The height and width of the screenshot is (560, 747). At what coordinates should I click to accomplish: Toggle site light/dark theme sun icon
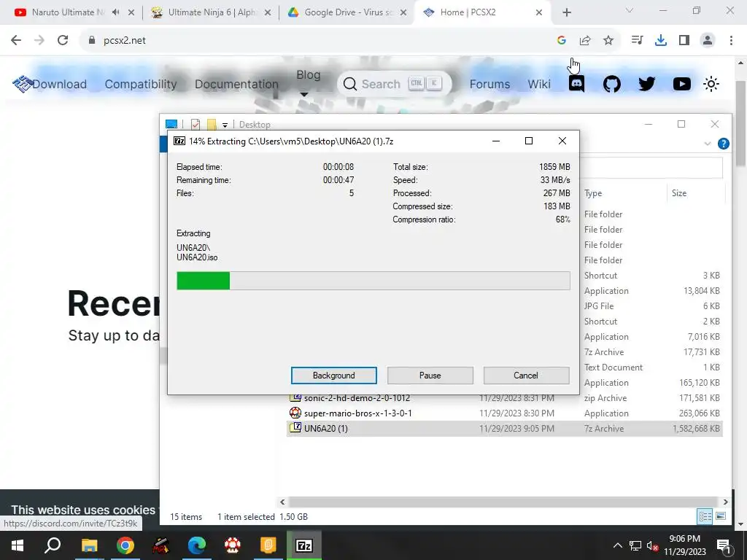pyautogui.click(x=711, y=85)
